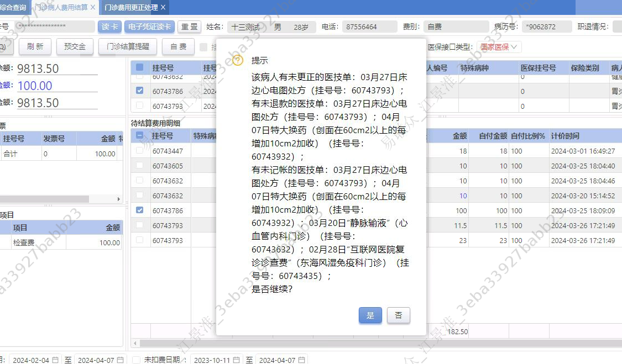Image resolution: width=622 pixels, height=364 pixels.
Task: Click the 自付比例% column header
Action: pos(527,136)
